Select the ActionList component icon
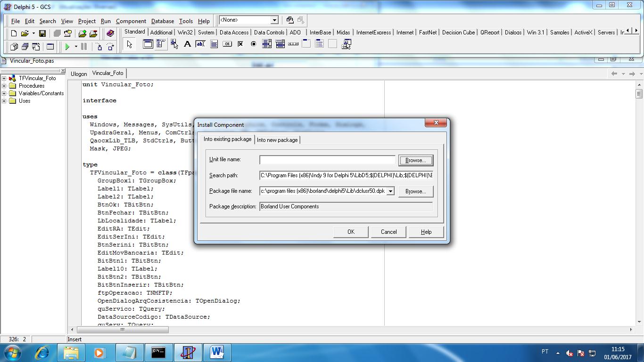This screenshot has width=644, height=362. (346, 44)
